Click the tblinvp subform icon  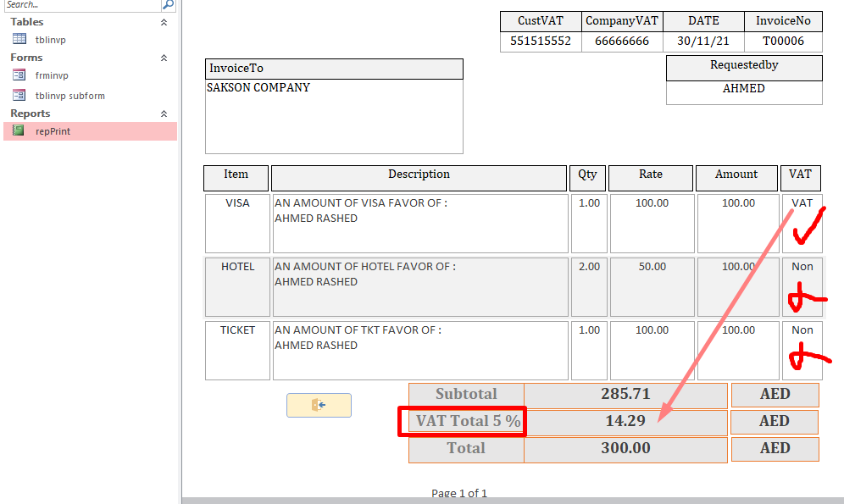19,96
